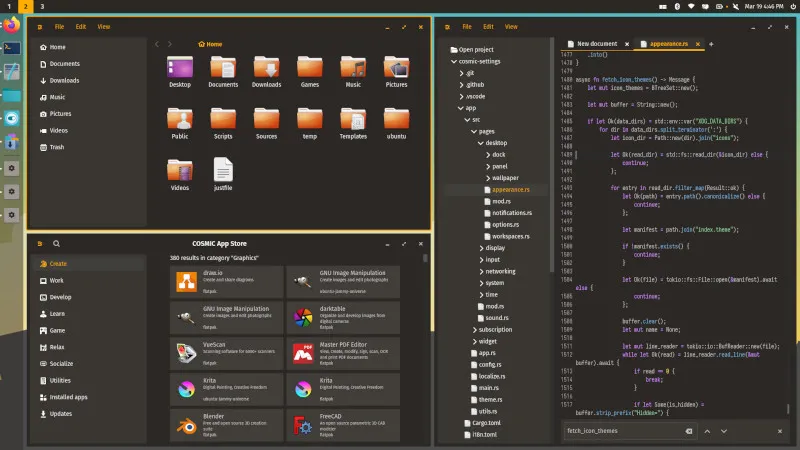The image size is (800, 450).
Task: Click the search icon in COSMIC App Store
Action: (57, 243)
